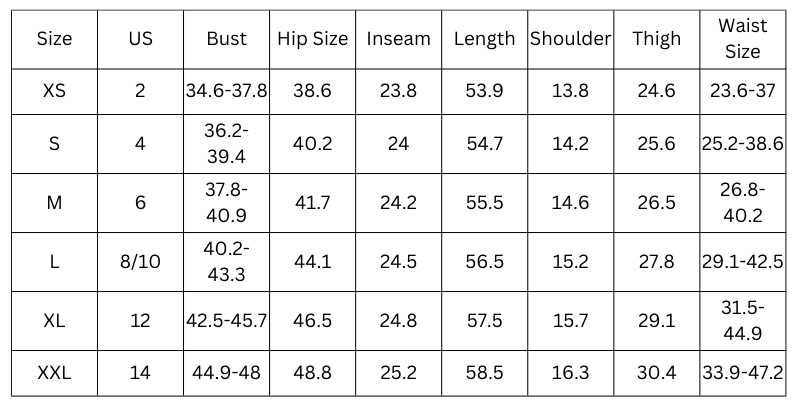
Task: Click the XS size row label
Action: [x=54, y=91]
